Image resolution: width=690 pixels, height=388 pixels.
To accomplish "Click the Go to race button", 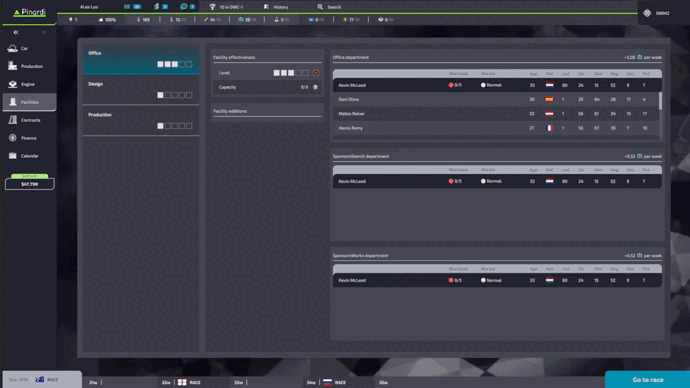I will point(647,380).
